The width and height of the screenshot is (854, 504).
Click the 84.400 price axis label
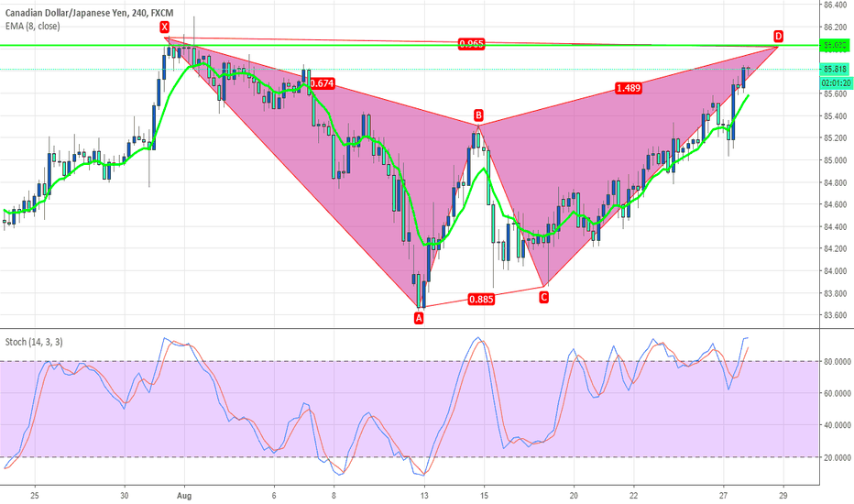coord(835,226)
